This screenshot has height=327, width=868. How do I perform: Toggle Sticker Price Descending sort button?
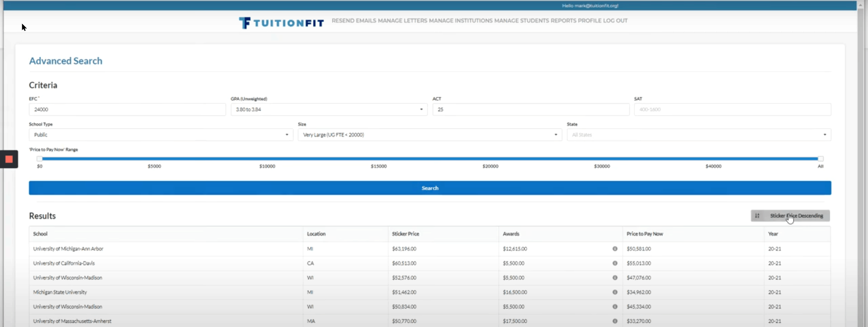pos(790,216)
